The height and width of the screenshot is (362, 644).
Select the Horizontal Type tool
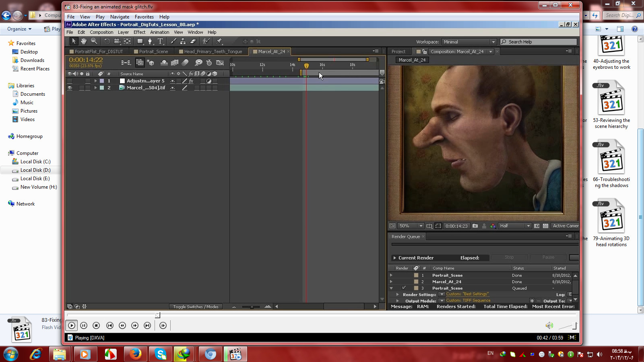[x=160, y=41]
